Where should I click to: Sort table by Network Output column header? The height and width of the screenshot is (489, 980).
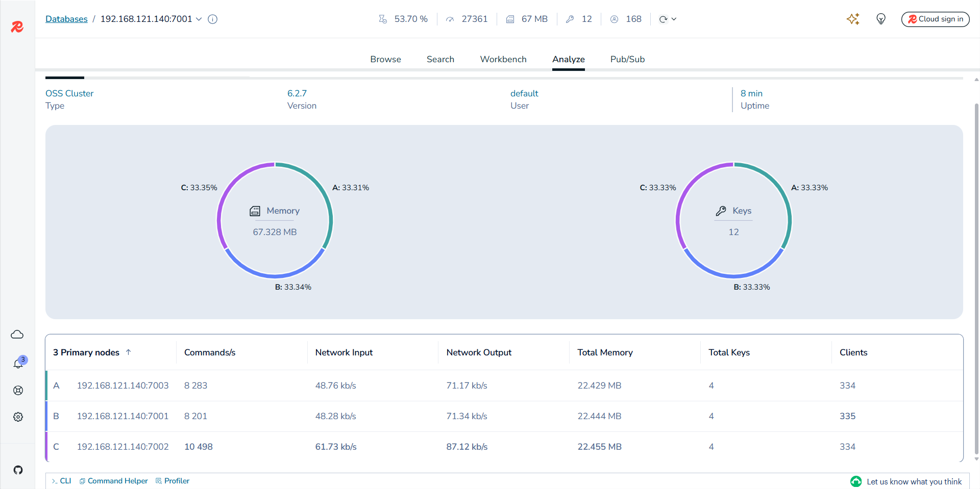coord(479,352)
